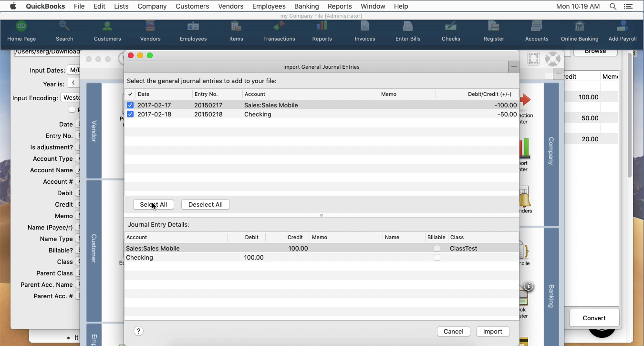Open the Banking menu
This screenshot has width=644, height=346.
306,6
